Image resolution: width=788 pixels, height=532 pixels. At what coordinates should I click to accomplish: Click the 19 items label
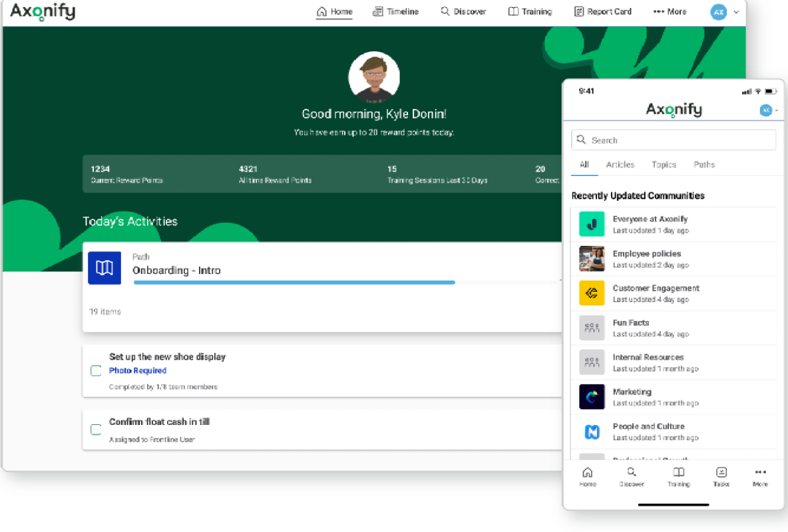(x=105, y=311)
